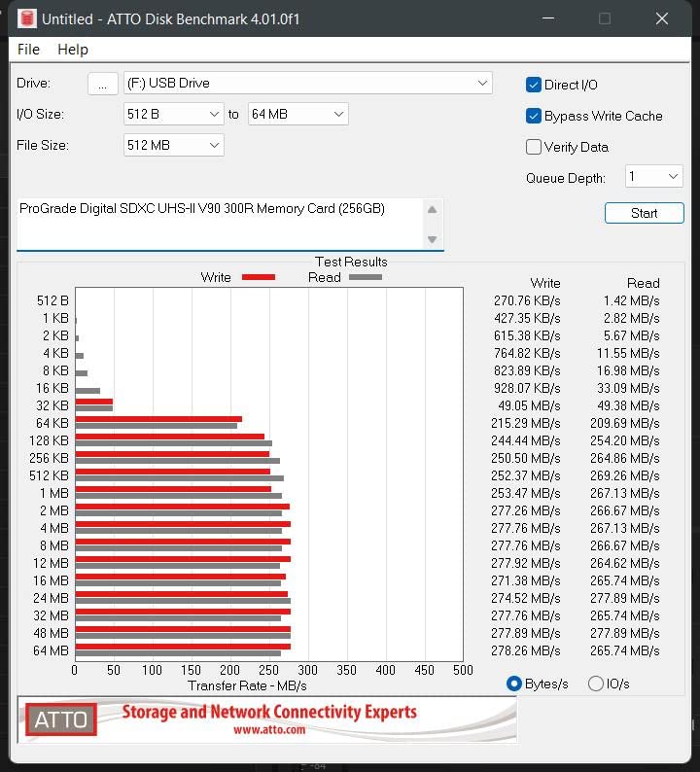This screenshot has height=772, width=700.
Task: Click the 278.26 MB/s write value
Action: coord(525,650)
